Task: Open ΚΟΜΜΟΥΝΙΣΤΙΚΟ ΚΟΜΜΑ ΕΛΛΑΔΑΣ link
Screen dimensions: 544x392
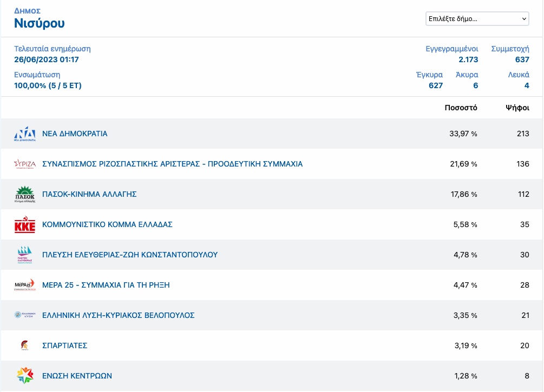Action: point(107,224)
